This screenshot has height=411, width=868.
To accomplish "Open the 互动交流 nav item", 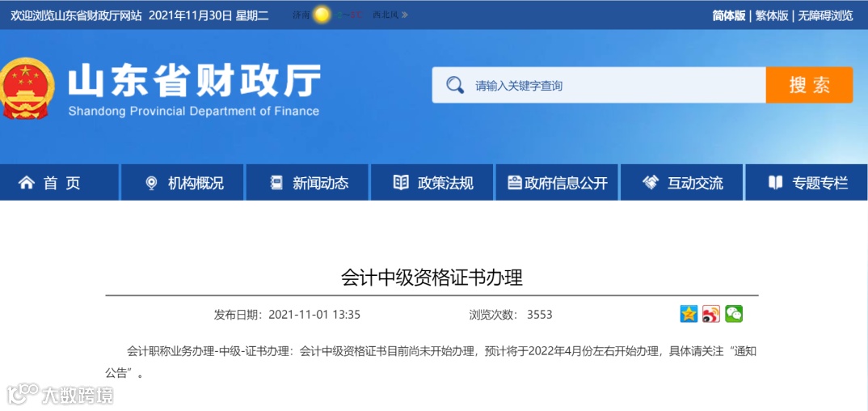I will coord(681,182).
